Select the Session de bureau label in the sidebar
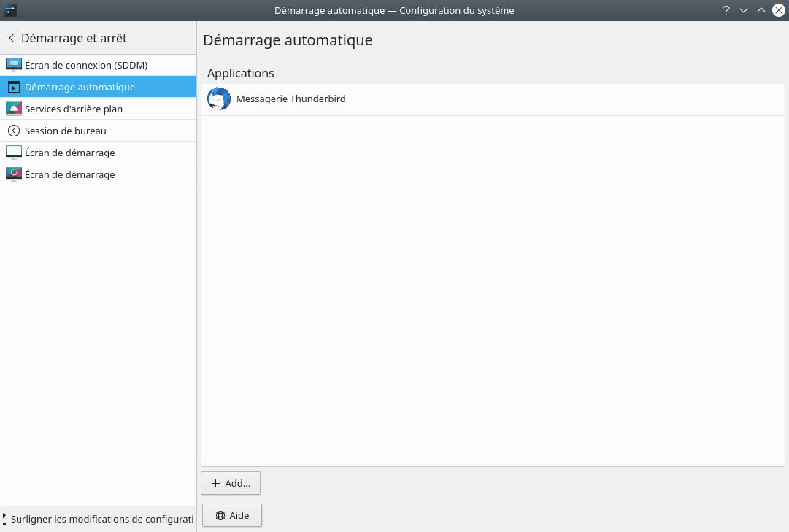789x532 pixels. (x=66, y=131)
